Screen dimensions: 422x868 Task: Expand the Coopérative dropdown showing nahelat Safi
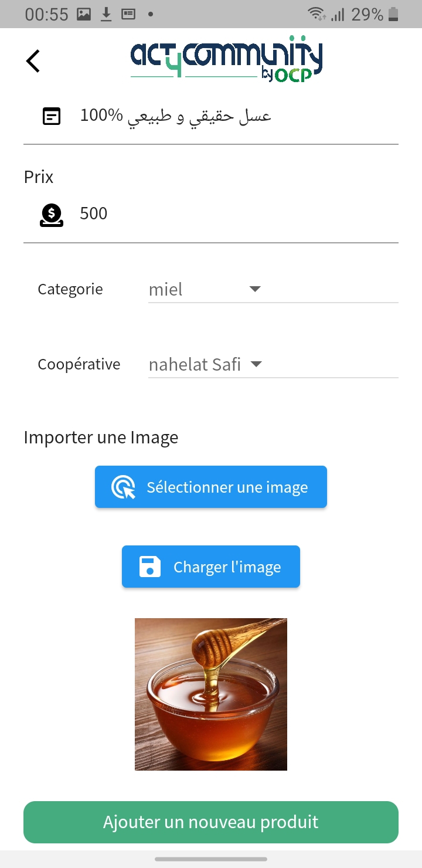(205, 364)
